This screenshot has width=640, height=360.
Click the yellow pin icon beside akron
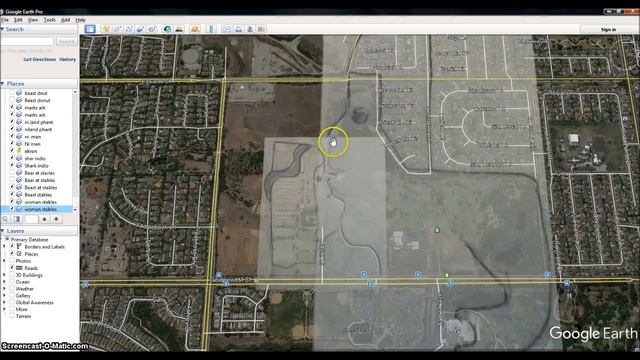click(19, 151)
